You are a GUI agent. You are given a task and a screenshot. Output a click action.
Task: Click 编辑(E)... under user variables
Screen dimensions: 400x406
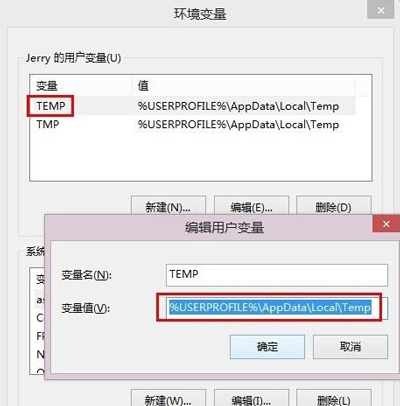point(251,207)
